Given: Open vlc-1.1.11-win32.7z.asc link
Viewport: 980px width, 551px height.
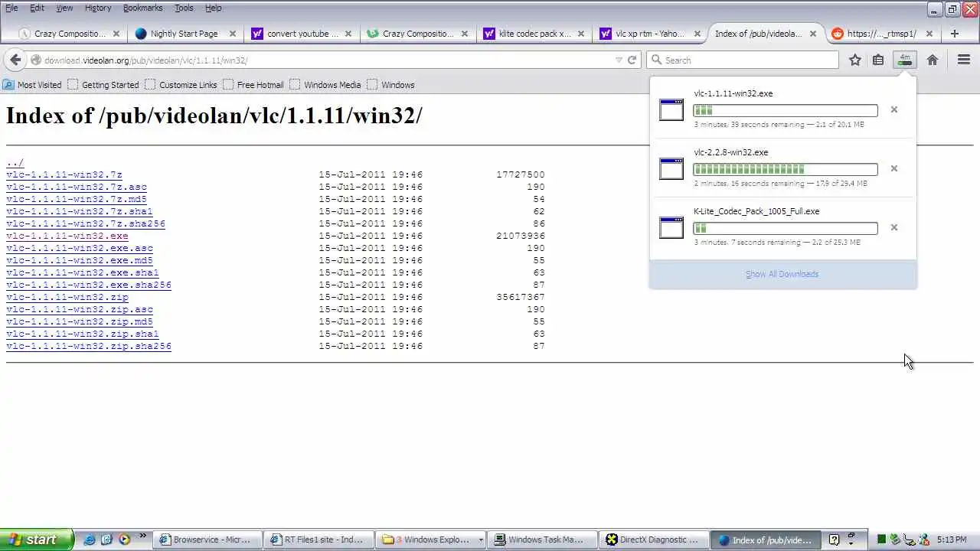Looking at the screenshot, I should [x=77, y=187].
